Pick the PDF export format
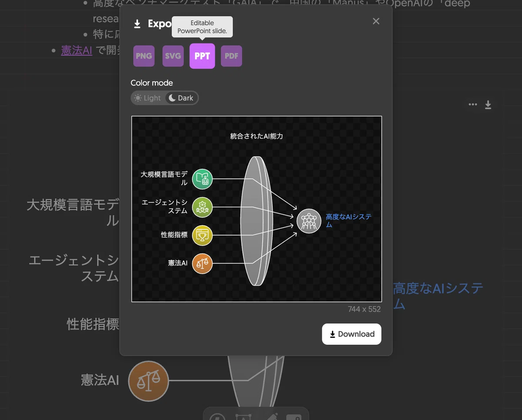The image size is (522, 420). [231, 56]
